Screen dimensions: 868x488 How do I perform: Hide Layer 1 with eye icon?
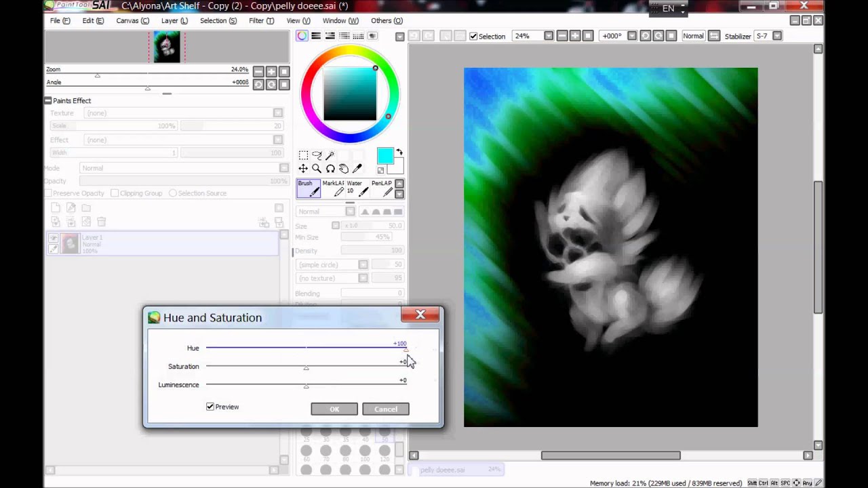tap(53, 238)
